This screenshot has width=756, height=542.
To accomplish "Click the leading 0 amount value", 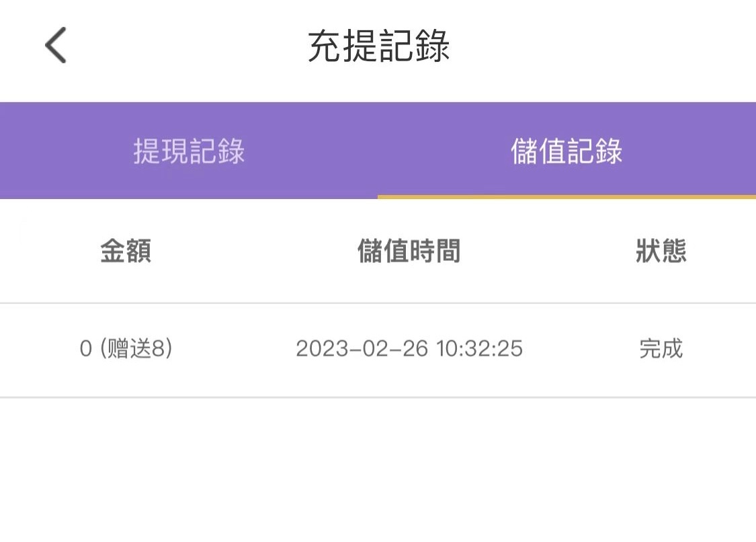I will tap(85, 349).
